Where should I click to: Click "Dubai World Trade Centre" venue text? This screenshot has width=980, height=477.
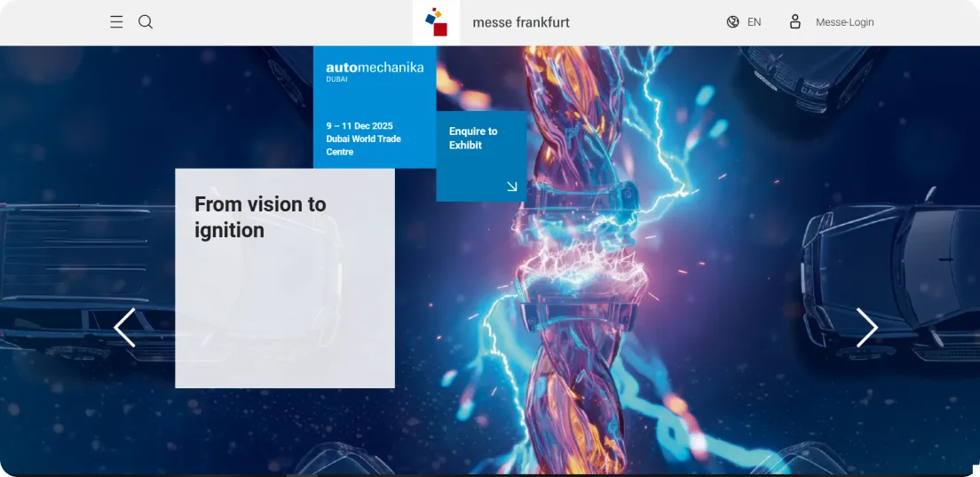(363, 145)
